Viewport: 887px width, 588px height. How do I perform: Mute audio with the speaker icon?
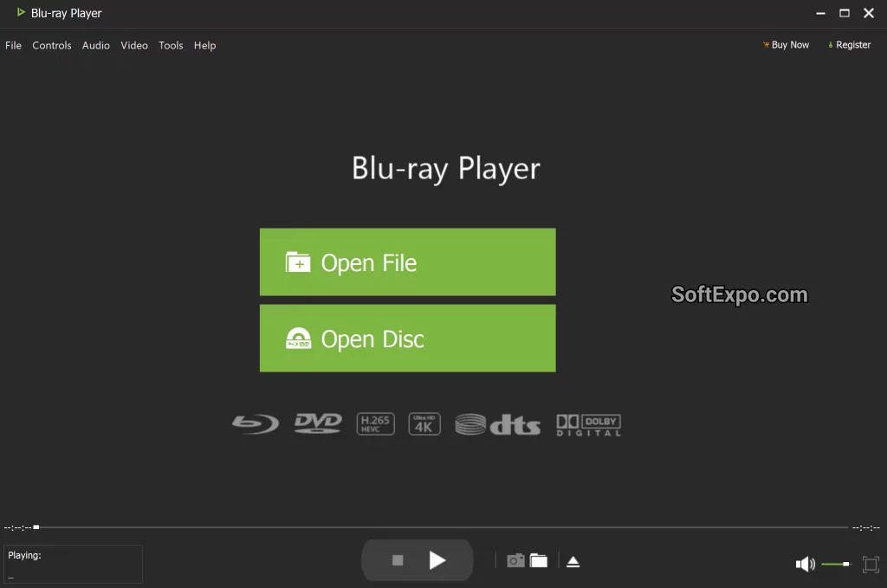804,564
